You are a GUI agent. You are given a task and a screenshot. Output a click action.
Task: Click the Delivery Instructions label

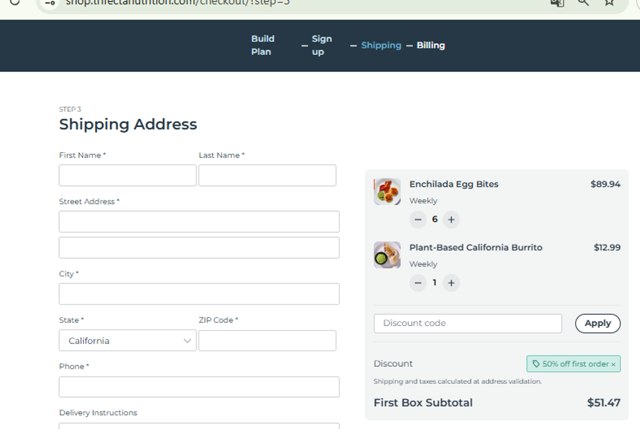coord(98,413)
